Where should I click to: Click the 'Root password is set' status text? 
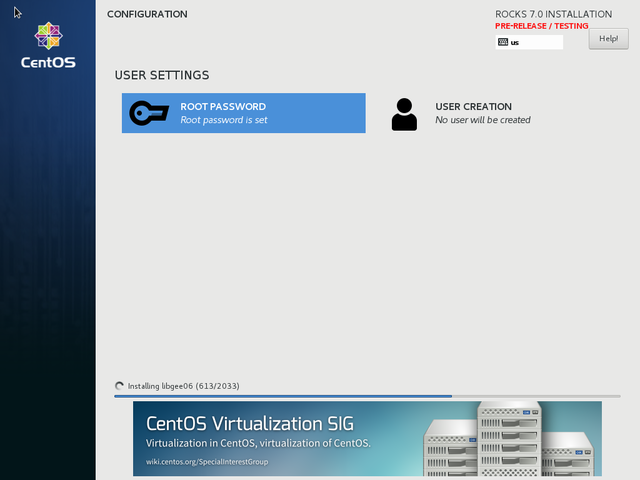[x=224, y=120]
